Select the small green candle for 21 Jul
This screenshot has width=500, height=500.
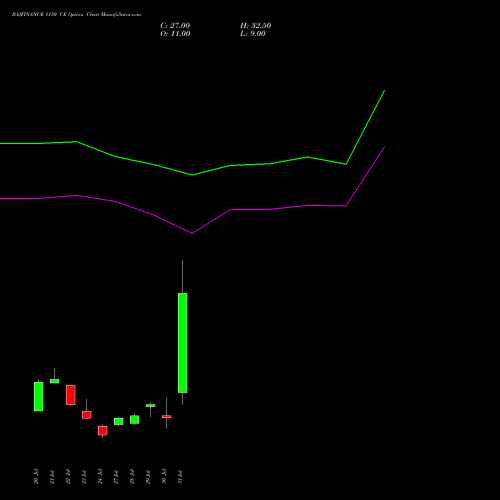pyautogui.click(x=55, y=381)
